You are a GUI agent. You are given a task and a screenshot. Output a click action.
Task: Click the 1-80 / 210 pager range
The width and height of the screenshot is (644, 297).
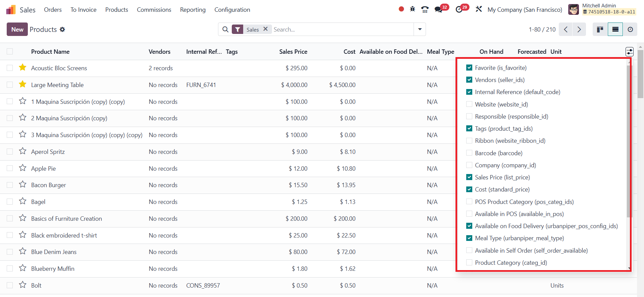[542, 30]
